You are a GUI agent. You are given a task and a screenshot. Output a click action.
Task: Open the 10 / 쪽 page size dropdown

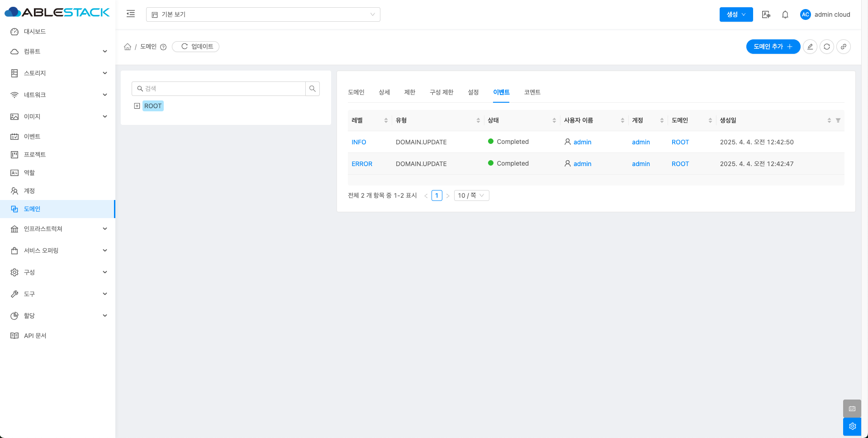tap(471, 195)
